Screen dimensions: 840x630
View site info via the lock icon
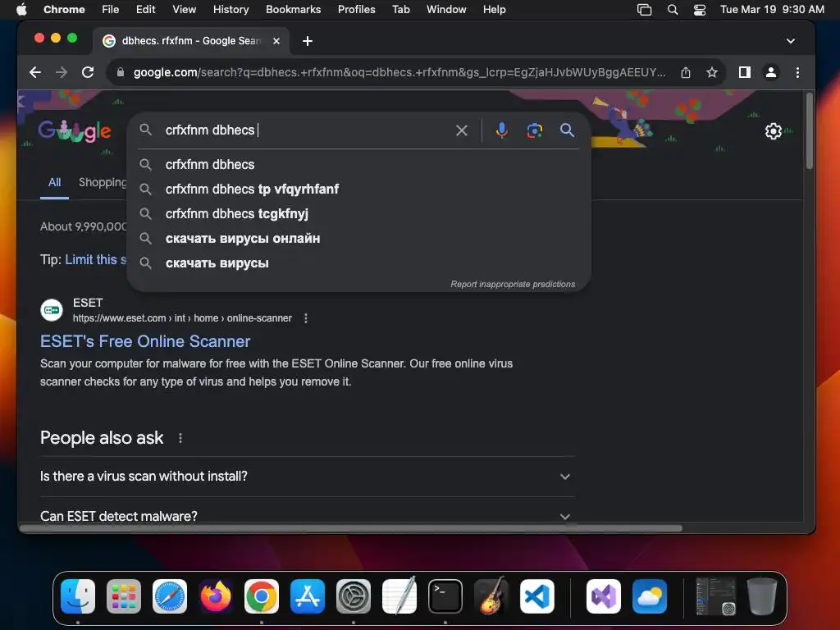(121, 72)
